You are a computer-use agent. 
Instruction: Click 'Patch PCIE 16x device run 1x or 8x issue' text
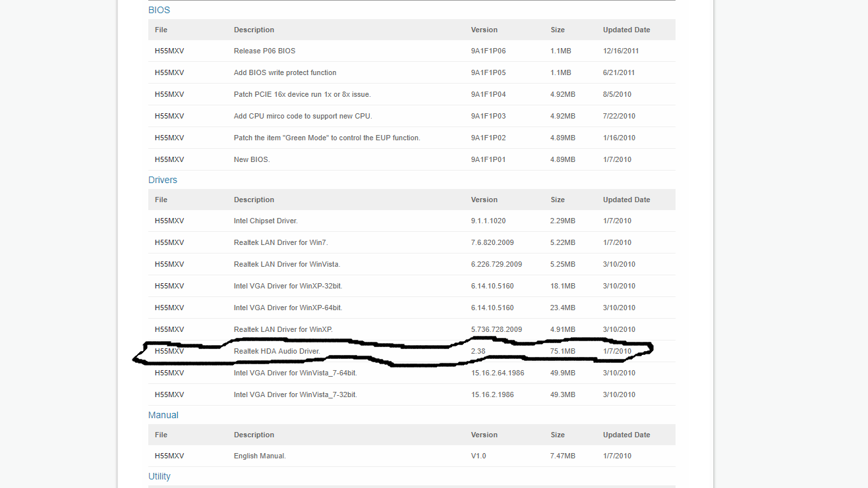click(303, 94)
